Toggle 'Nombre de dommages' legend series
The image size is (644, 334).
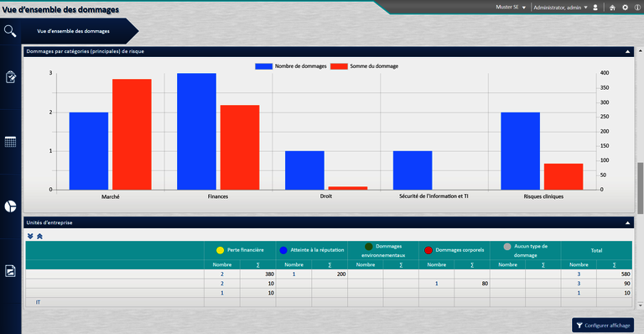pyautogui.click(x=291, y=66)
